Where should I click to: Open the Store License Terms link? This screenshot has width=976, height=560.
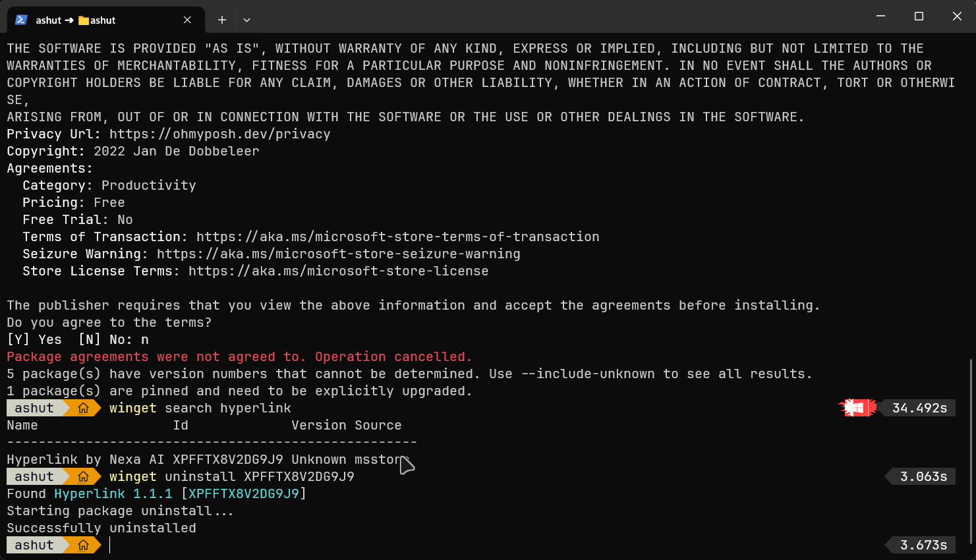point(338,271)
